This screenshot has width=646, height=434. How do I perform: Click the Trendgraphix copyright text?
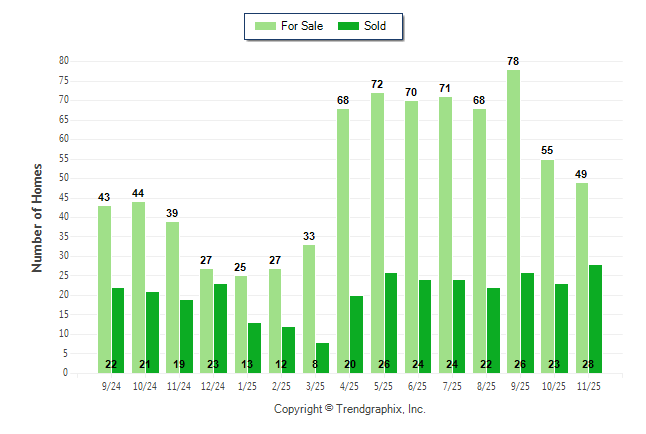click(350, 409)
